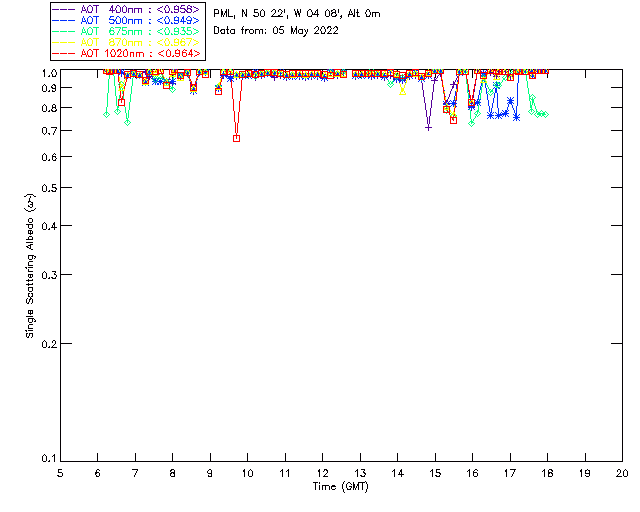Click the x-axis label 15
This screenshot has height=512, width=640.
tap(435, 473)
